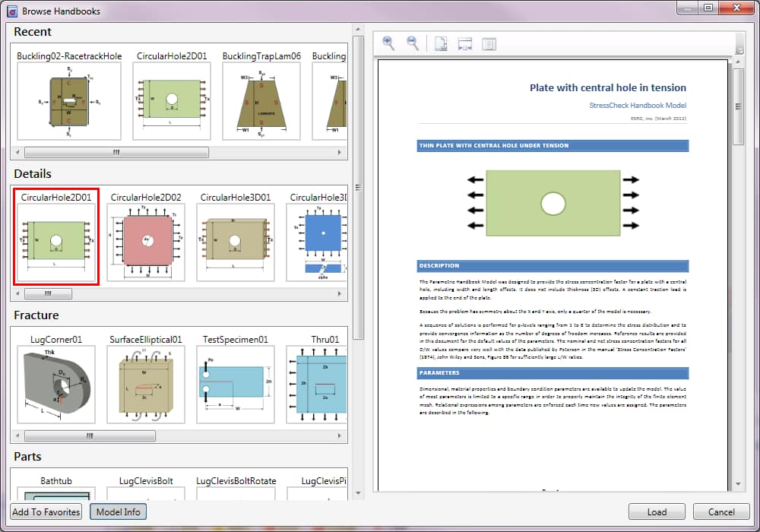This screenshot has width=760, height=532.
Task: Toggle the Model Info button
Action: tap(118, 511)
